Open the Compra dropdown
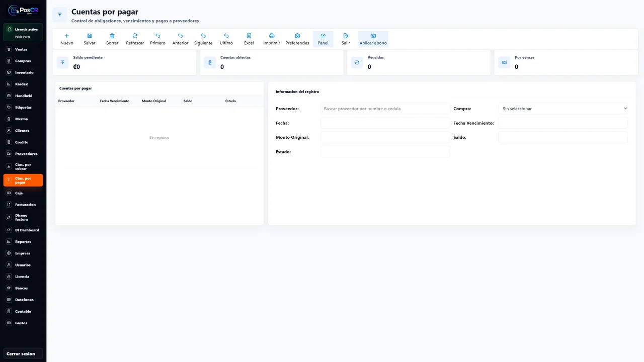 click(x=563, y=109)
